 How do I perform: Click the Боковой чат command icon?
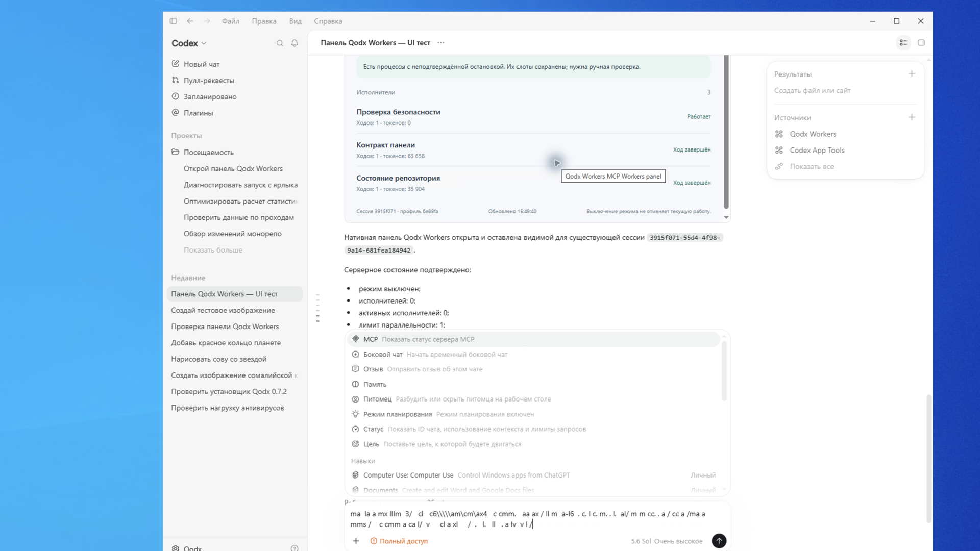356,354
